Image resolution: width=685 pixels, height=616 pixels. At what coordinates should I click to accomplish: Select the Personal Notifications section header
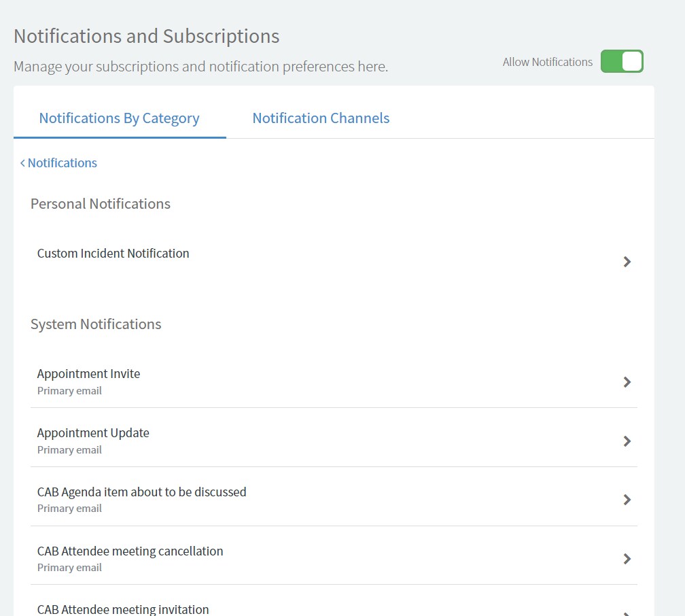click(x=100, y=203)
